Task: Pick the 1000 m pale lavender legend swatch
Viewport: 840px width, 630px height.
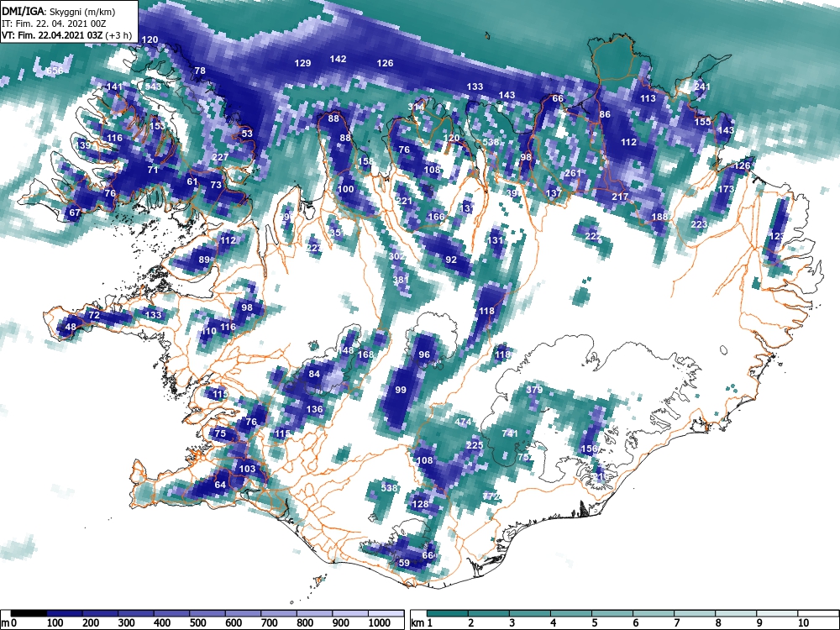Action: click(386, 613)
